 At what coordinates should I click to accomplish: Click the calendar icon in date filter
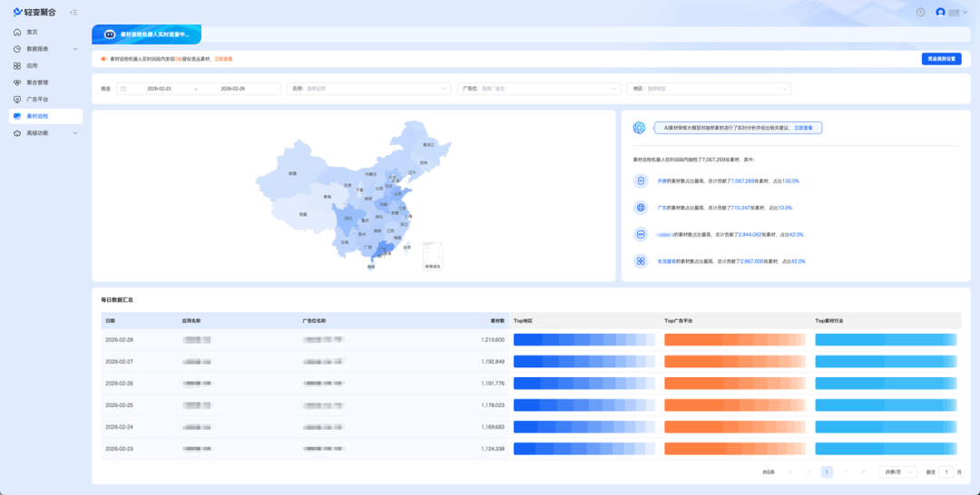tap(123, 89)
